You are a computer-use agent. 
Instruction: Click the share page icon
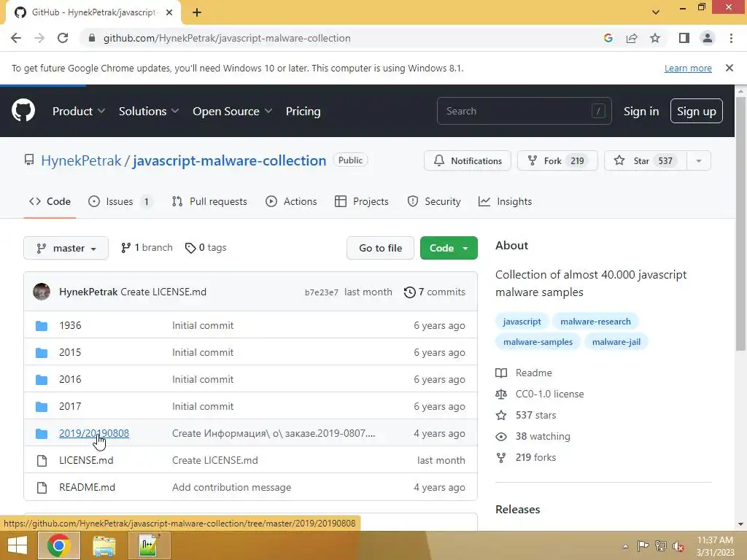click(632, 38)
